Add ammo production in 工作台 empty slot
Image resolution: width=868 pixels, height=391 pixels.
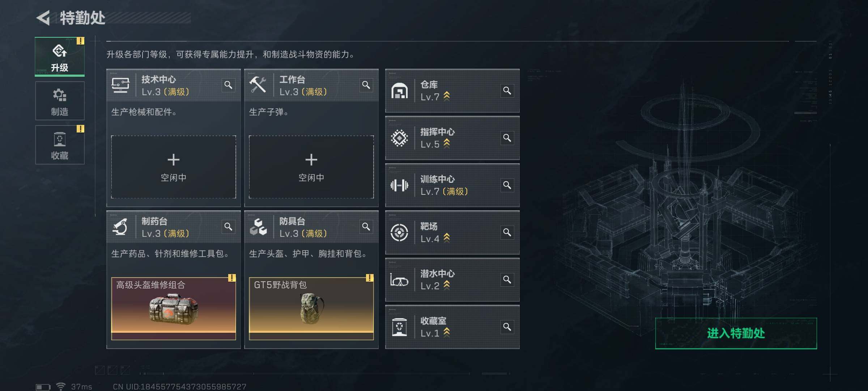(311, 167)
